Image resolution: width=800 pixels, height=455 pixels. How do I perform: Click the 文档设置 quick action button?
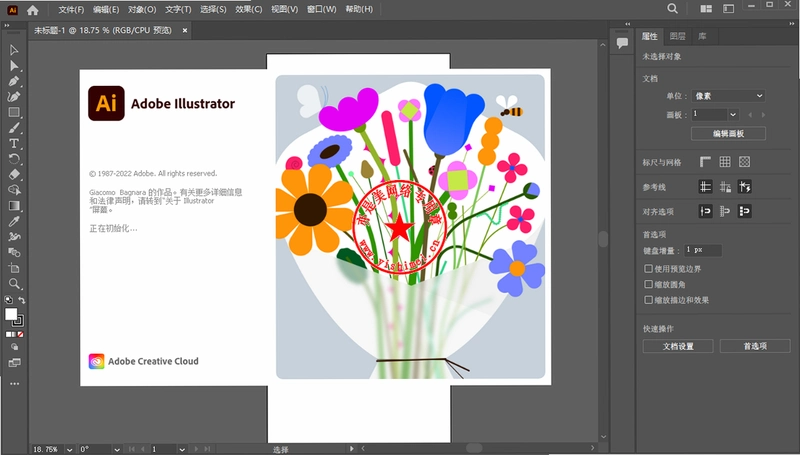[678, 346]
